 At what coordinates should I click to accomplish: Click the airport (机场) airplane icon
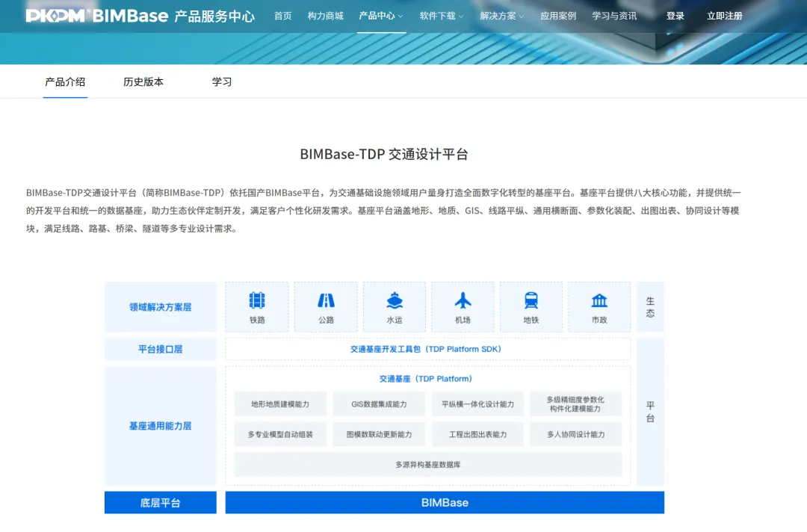[463, 300]
